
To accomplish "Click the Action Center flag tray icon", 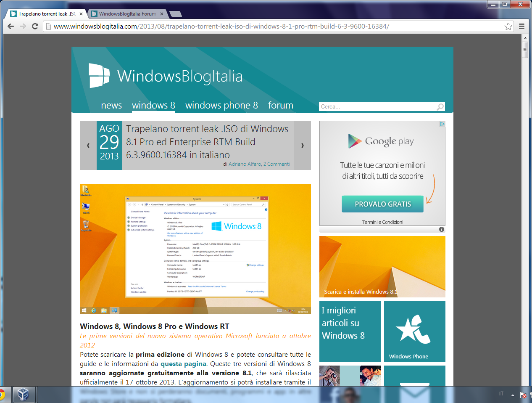I will (x=523, y=395).
